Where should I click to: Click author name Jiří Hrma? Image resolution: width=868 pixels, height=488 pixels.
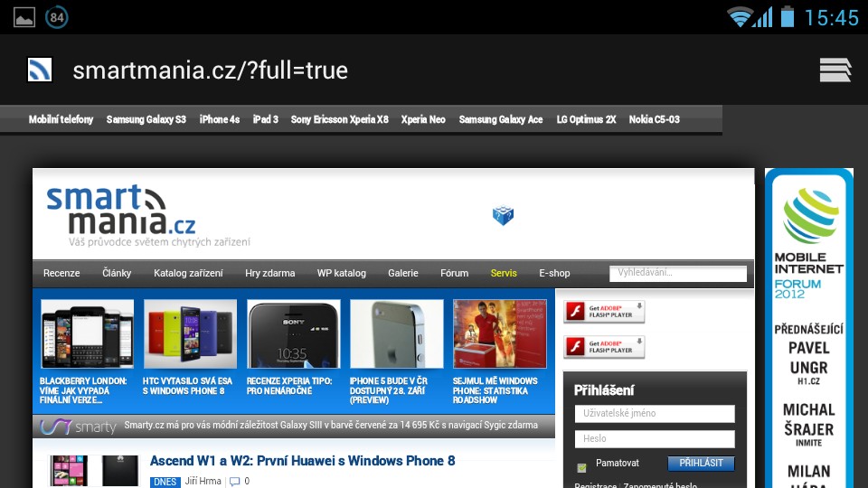pos(203,481)
